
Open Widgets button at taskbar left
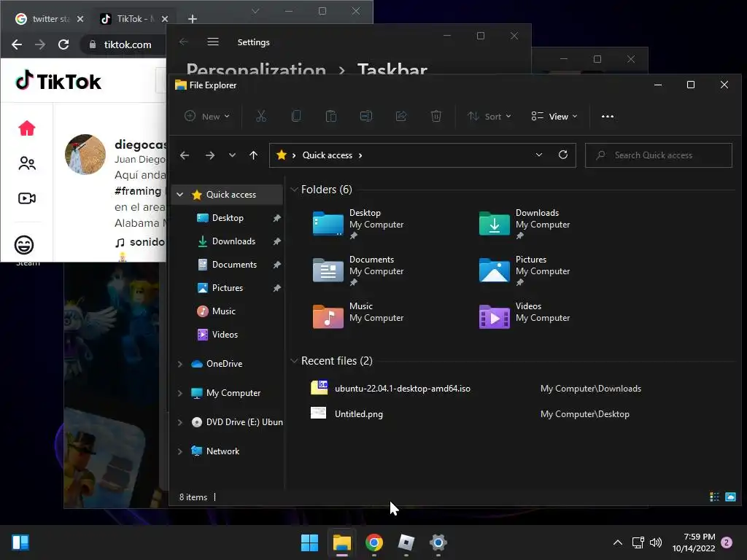[x=20, y=542]
